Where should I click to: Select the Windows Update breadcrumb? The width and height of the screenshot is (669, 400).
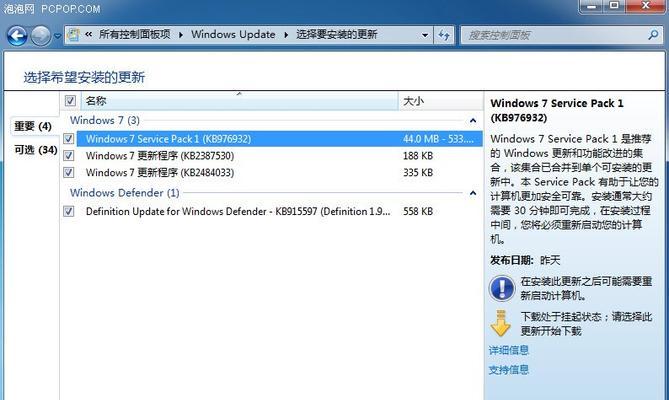coord(233,35)
